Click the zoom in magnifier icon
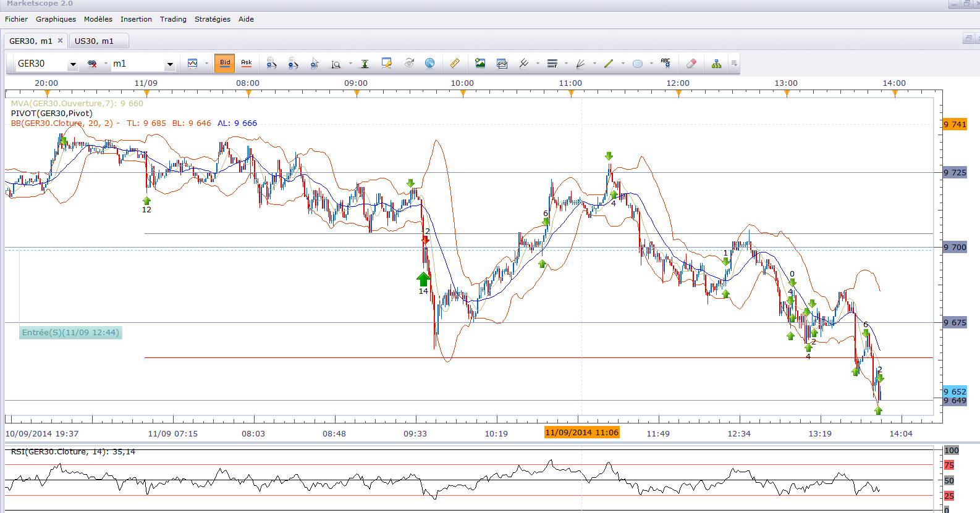This screenshot has height=513, width=980. tap(271, 64)
